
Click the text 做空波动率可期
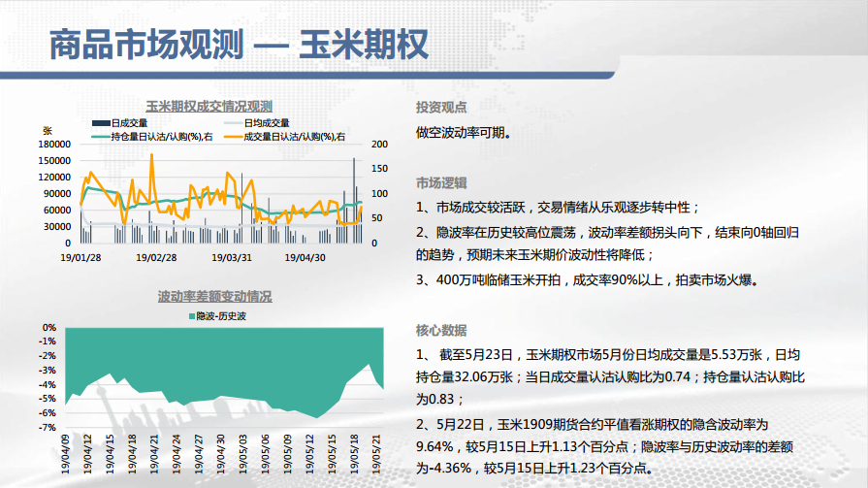pyautogui.click(x=463, y=131)
